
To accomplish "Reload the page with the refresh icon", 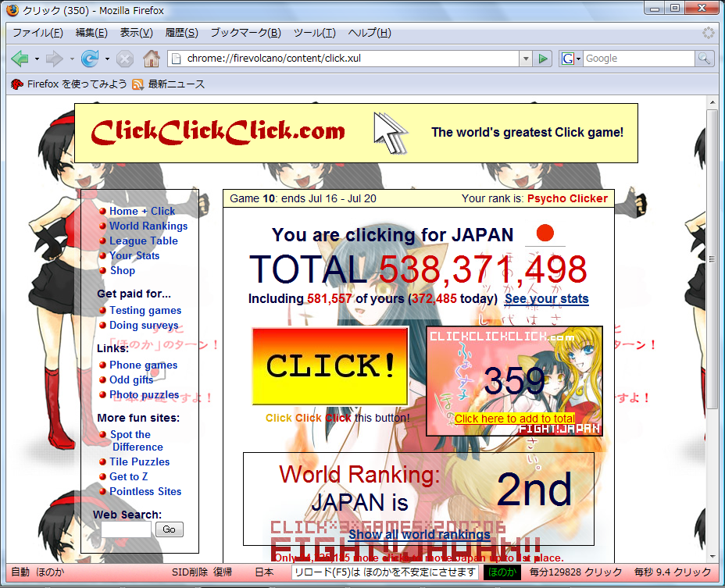I will pos(90,59).
